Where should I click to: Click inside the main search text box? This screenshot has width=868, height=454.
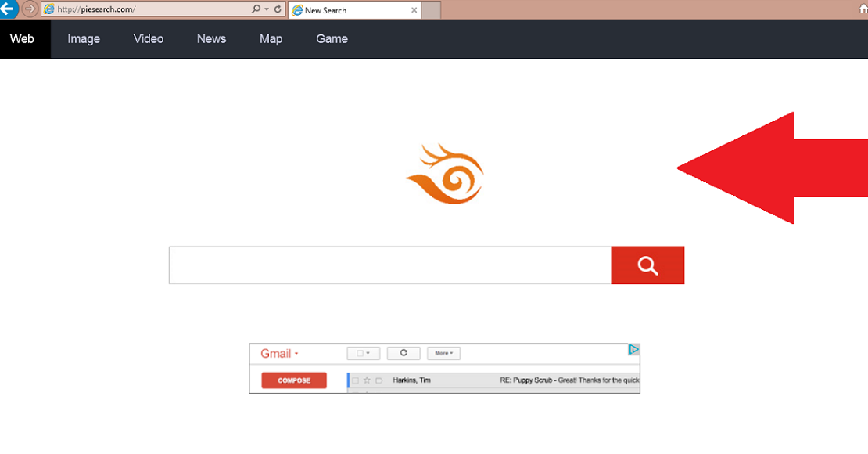pyautogui.click(x=389, y=265)
